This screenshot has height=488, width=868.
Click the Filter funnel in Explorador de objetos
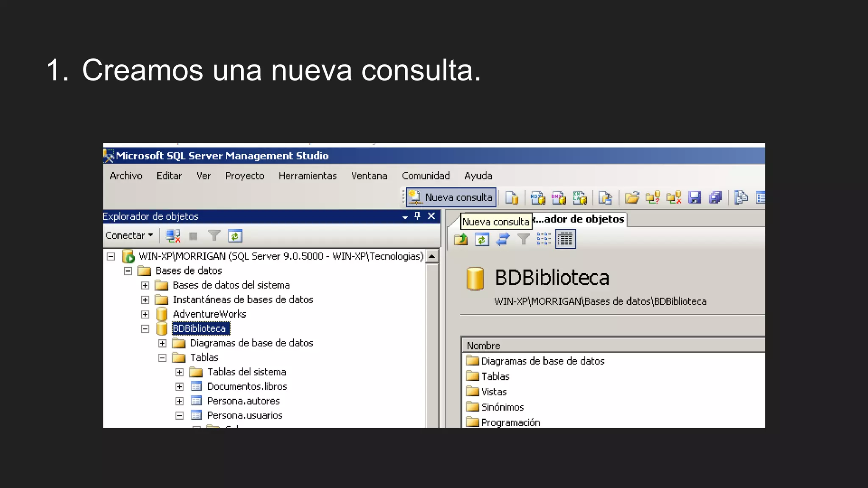click(x=214, y=236)
